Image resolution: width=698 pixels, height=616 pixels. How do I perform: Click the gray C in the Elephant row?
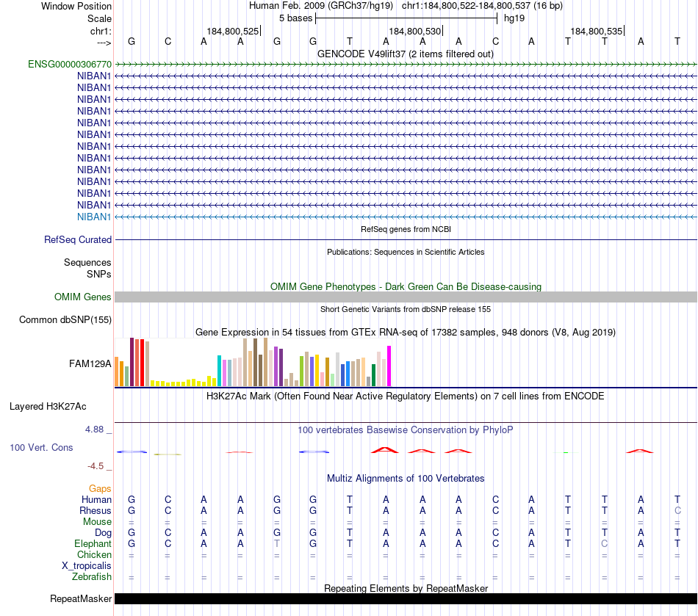[604, 543]
